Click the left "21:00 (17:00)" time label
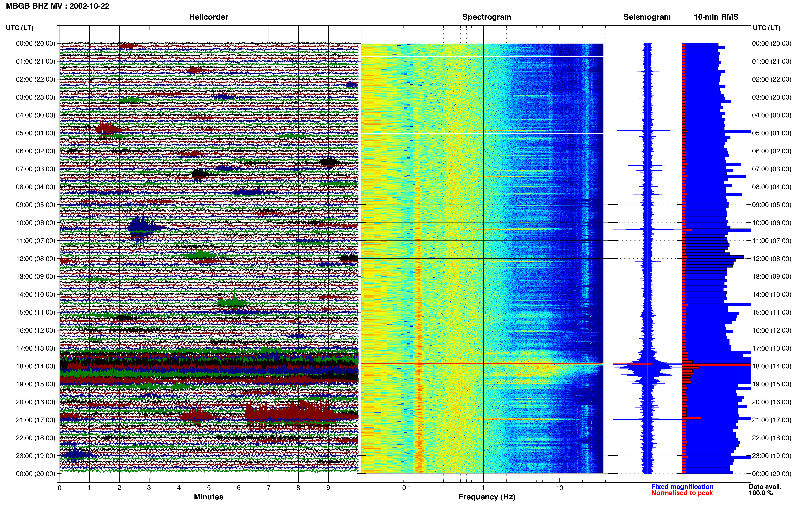The height and width of the screenshot is (508, 812). click(x=36, y=420)
